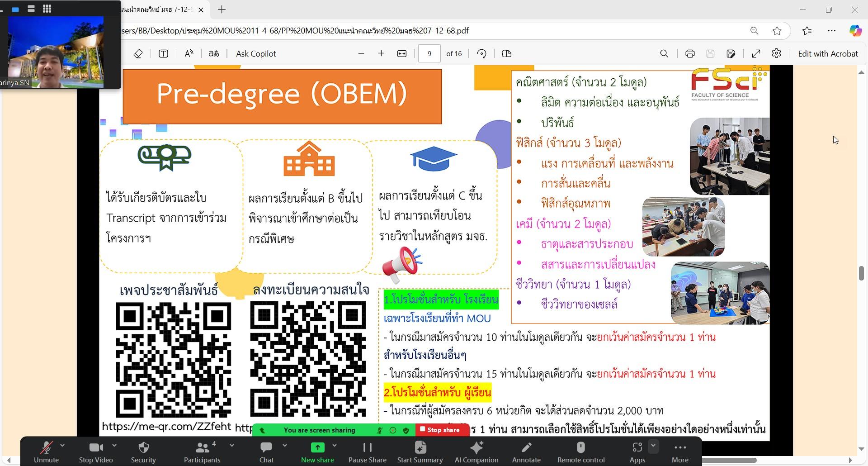Click Start Summary button
868x466 pixels.
point(420,452)
